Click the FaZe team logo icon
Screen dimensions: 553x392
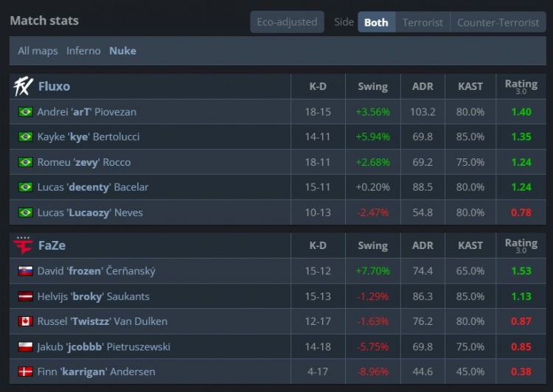[x=24, y=245]
